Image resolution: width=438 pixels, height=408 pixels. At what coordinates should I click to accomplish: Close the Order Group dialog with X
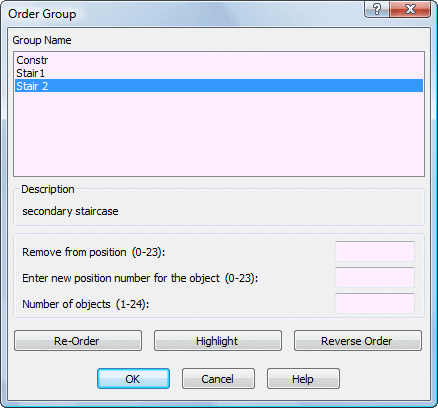tap(410, 9)
